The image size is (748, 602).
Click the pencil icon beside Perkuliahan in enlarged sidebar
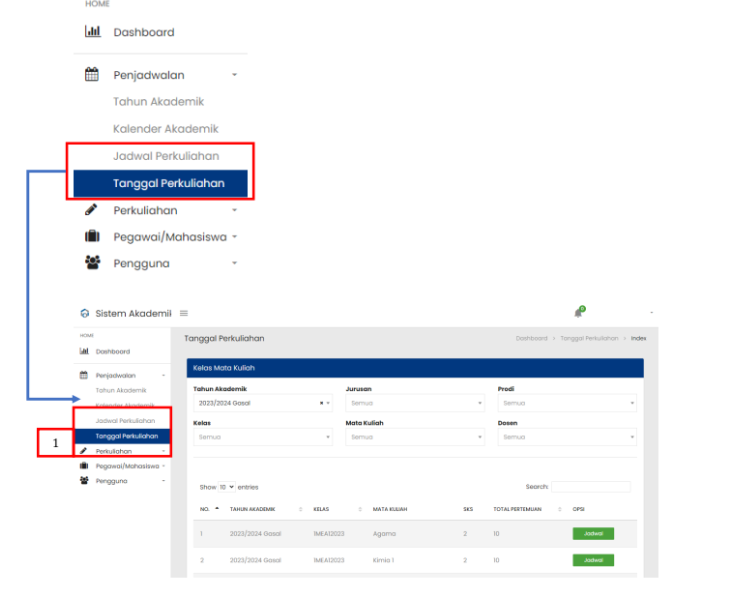92,210
